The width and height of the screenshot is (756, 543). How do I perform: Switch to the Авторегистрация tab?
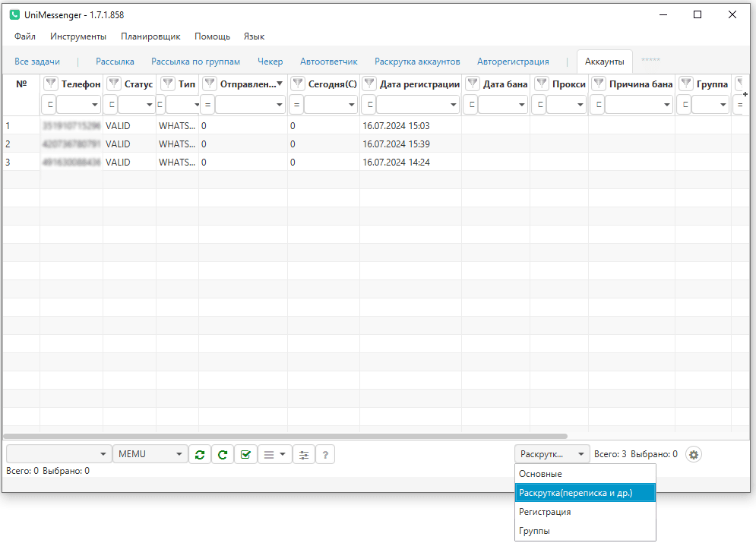513,62
